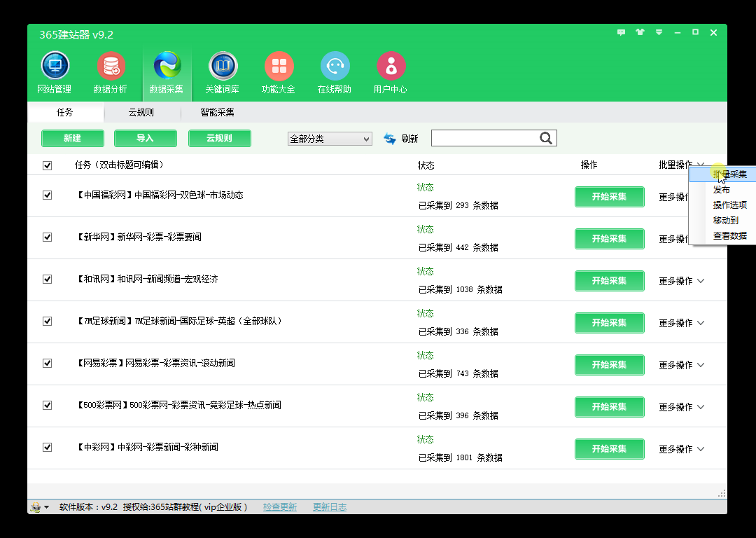Uncheck the 网易彩票 task checkbox
756x538 pixels.
coord(48,363)
